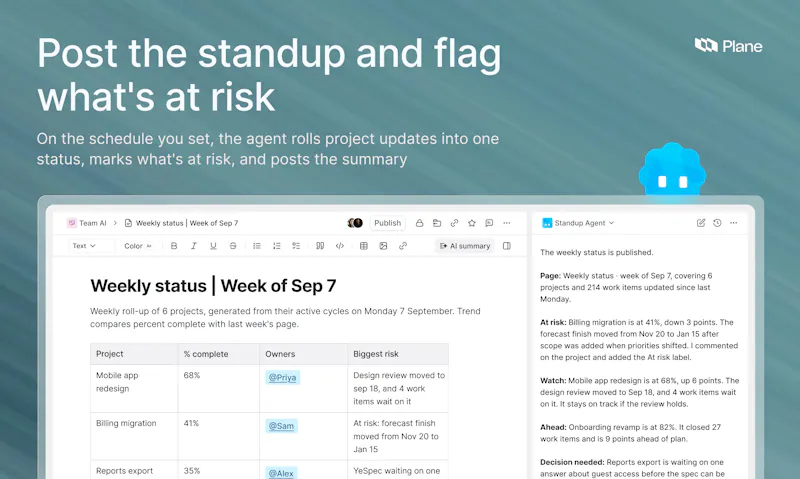Viewport: 800px width, 479px height.
Task: Toggle bold formatting in editor toolbar
Action: [x=174, y=246]
